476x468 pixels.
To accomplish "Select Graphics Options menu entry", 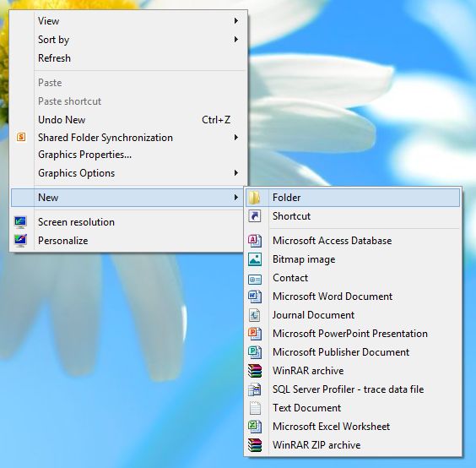I will point(128,173).
